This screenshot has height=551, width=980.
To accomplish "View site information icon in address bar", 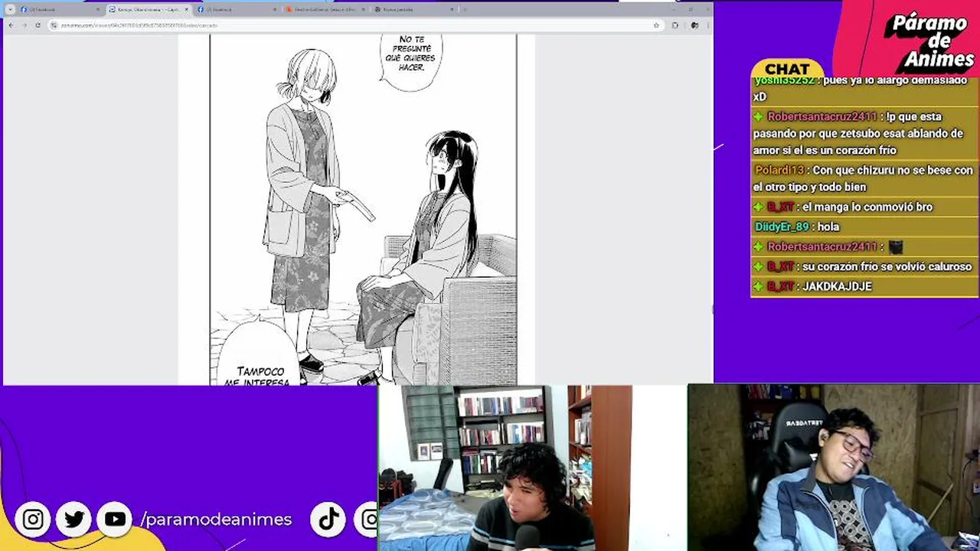I will (54, 25).
